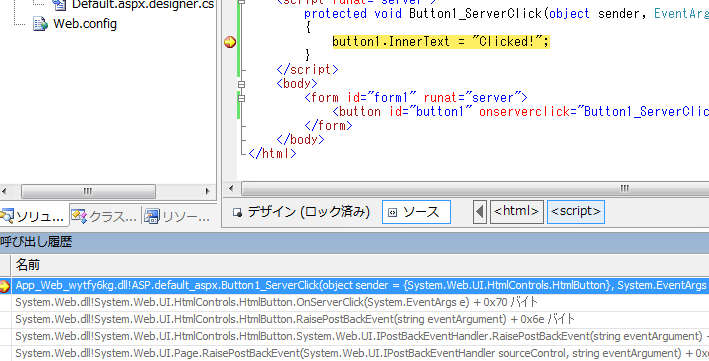Image resolution: width=709 pixels, height=361 pixels.
Task: Select the <script> tag navigator button
Action: point(576,212)
